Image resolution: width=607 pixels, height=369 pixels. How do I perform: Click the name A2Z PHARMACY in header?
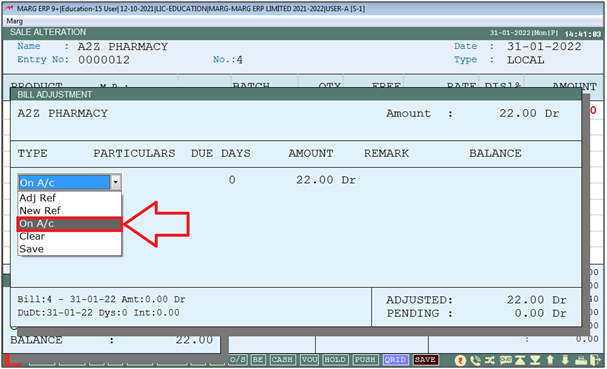click(123, 47)
